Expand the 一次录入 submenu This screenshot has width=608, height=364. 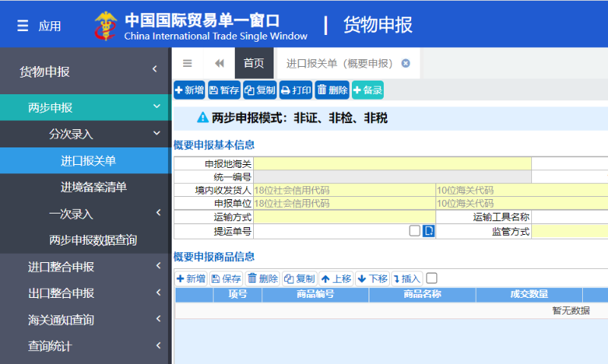coord(86,214)
